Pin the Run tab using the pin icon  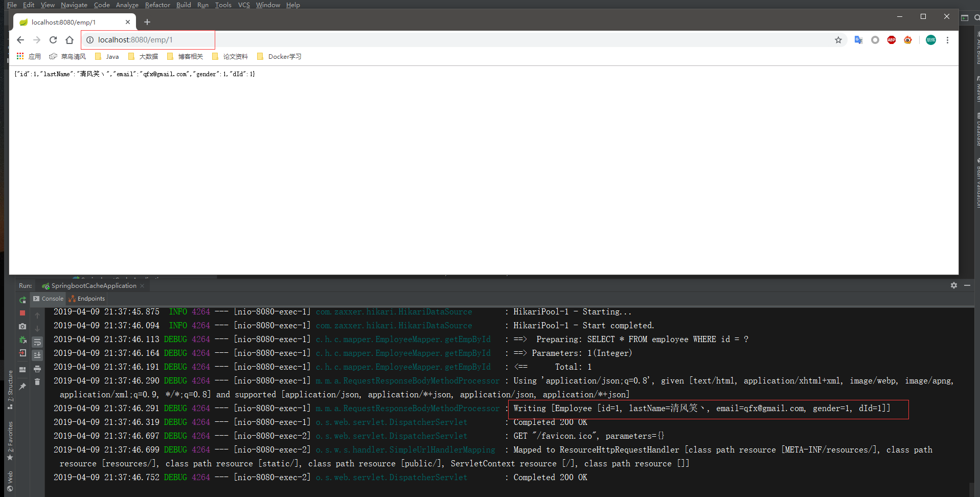(22, 387)
